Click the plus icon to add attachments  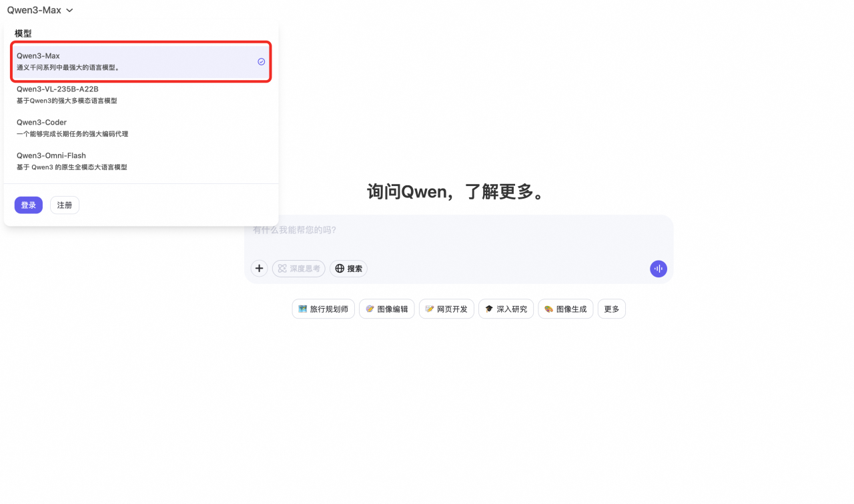tap(259, 268)
